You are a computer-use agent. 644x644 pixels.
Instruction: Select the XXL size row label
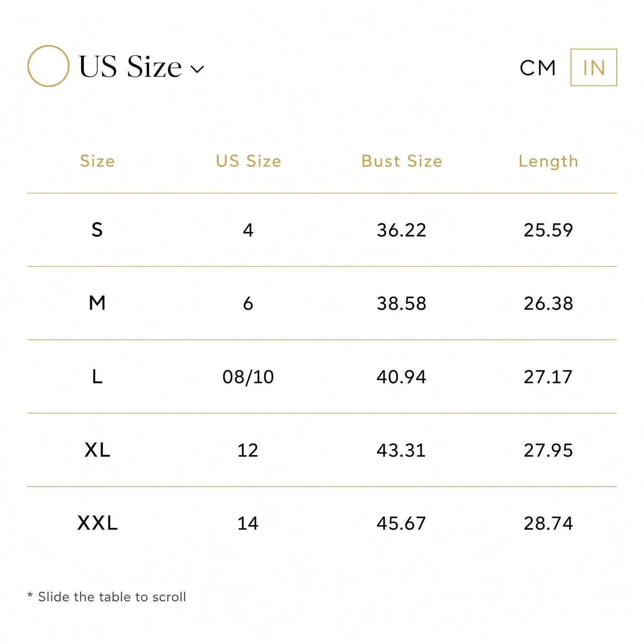coord(97,523)
